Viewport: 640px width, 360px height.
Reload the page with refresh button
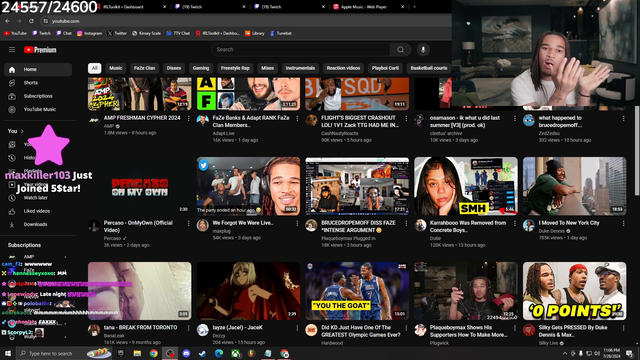pyautogui.click(x=31, y=21)
